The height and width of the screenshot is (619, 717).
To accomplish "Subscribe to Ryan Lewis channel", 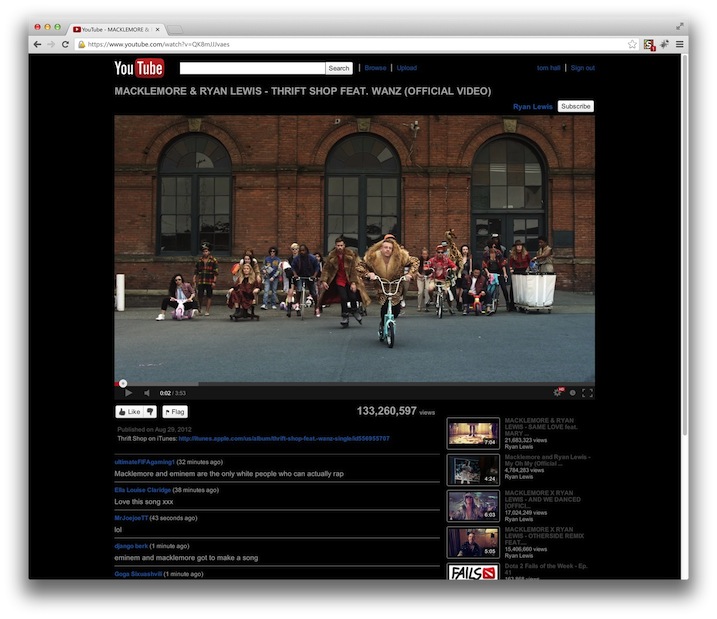I will tap(576, 106).
